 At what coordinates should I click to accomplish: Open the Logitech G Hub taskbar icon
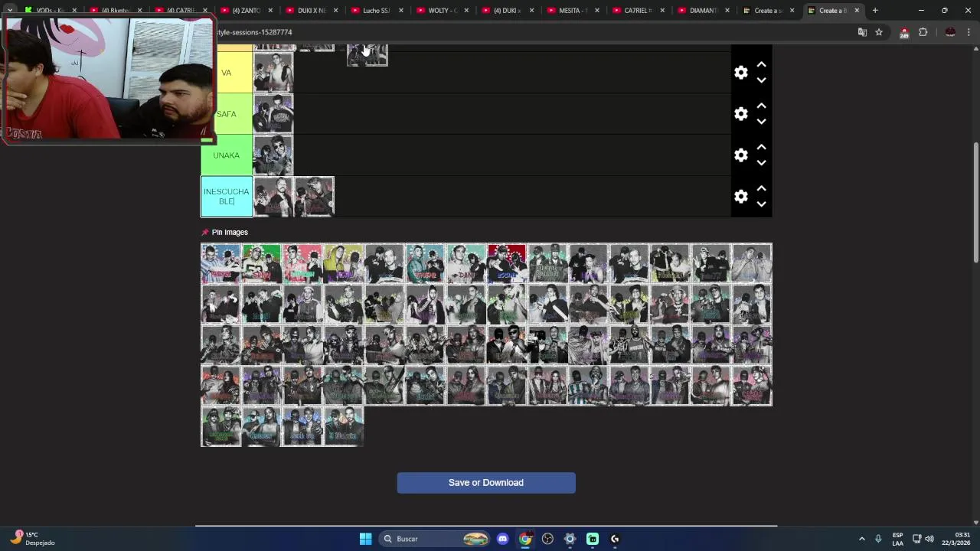[615, 539]
